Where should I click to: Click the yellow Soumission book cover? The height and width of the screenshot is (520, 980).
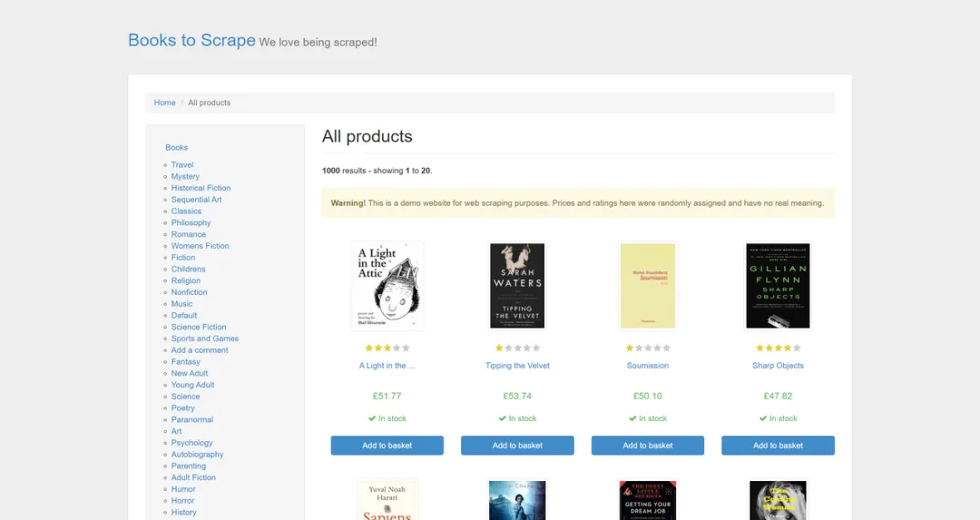[x=648, y=286]
